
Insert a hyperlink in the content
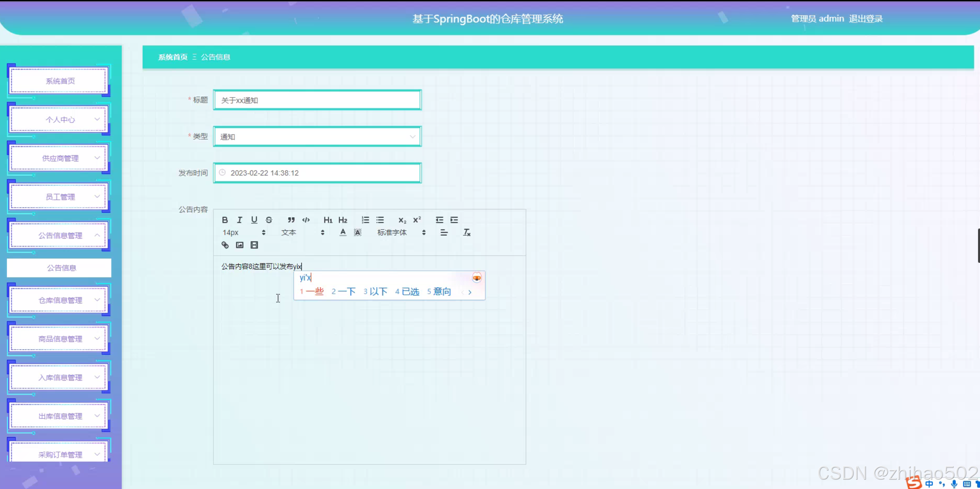[225, 245]
